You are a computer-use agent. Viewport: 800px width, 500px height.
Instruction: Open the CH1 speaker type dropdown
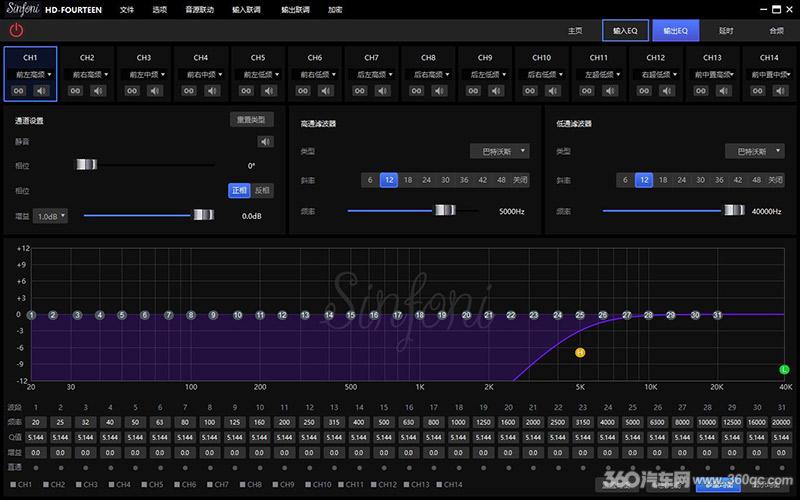pos(34,74)
